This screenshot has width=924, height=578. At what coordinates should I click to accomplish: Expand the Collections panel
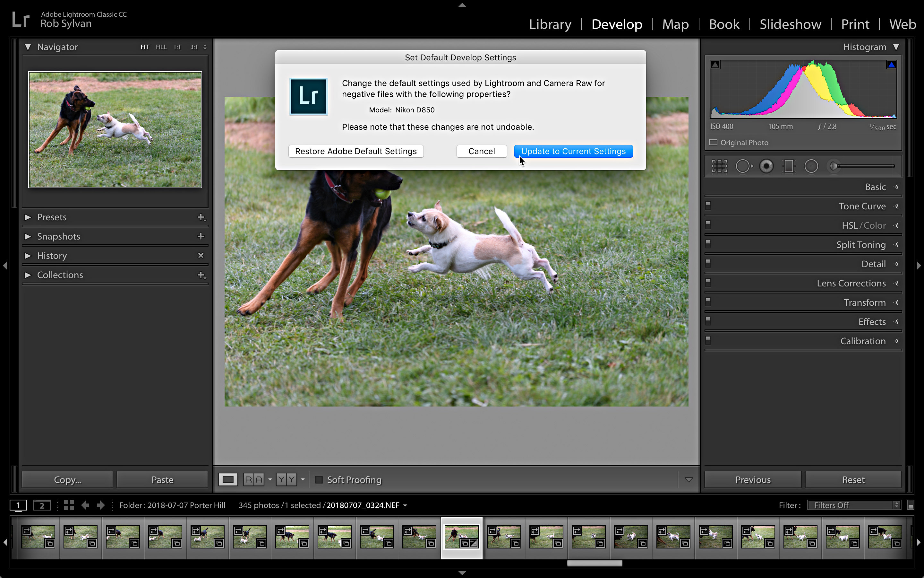pyautogui.click(x=28, y=275)
